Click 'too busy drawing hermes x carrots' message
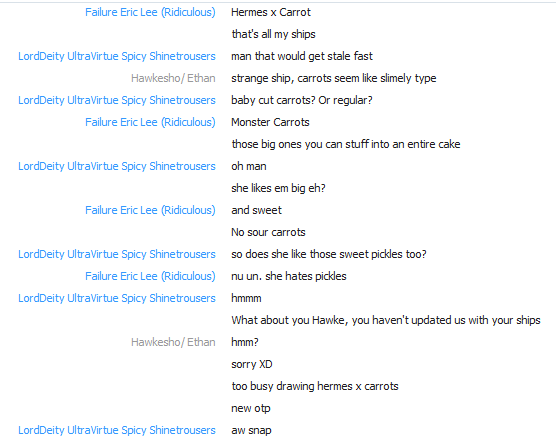Image resolution: width=556 pixels, height=440 pixels. pos(315,386)
